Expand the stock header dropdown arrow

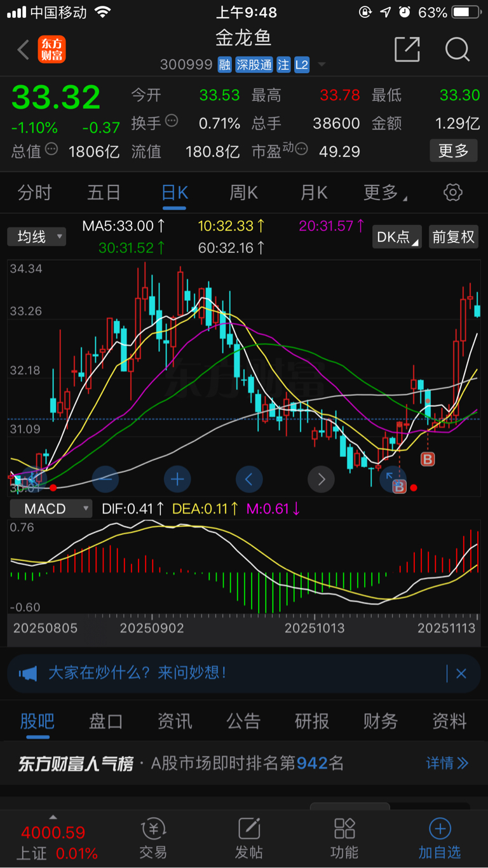click(x=322, y=65)
